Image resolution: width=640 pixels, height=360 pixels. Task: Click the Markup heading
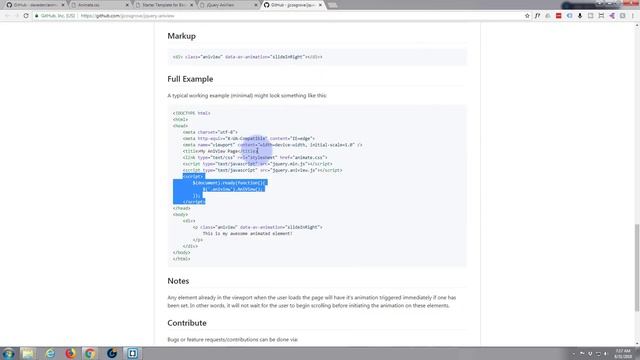(182, 36)
